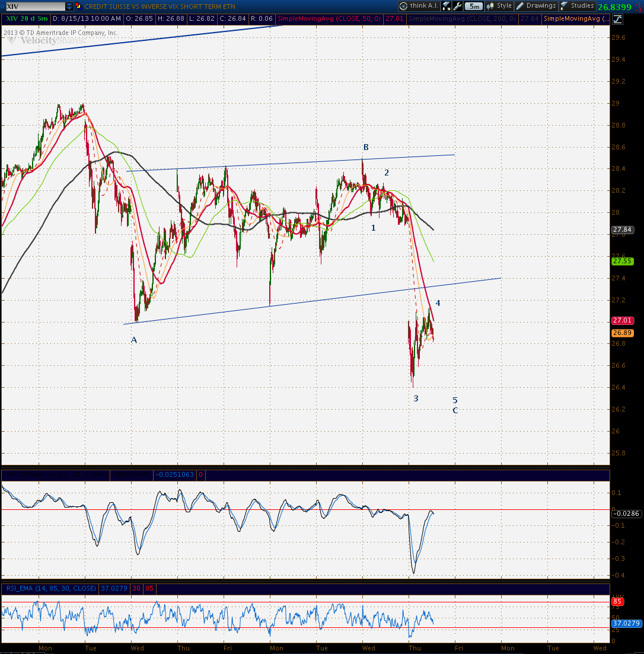Click the H: 26.88 high value
Image resolution: width=644 pixels, height=654 pixels.
[171, 19]
